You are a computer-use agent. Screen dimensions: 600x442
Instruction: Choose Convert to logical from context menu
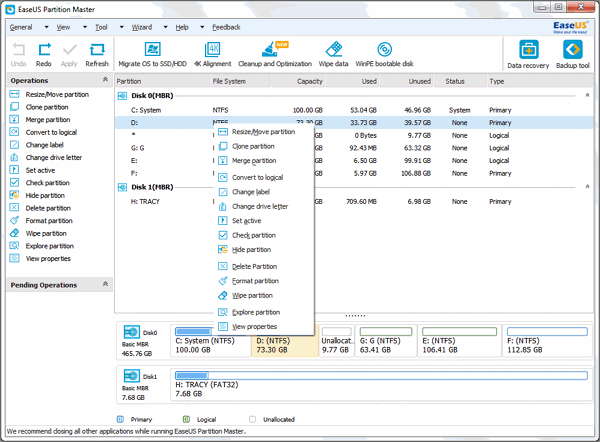[x=264, y=178]
